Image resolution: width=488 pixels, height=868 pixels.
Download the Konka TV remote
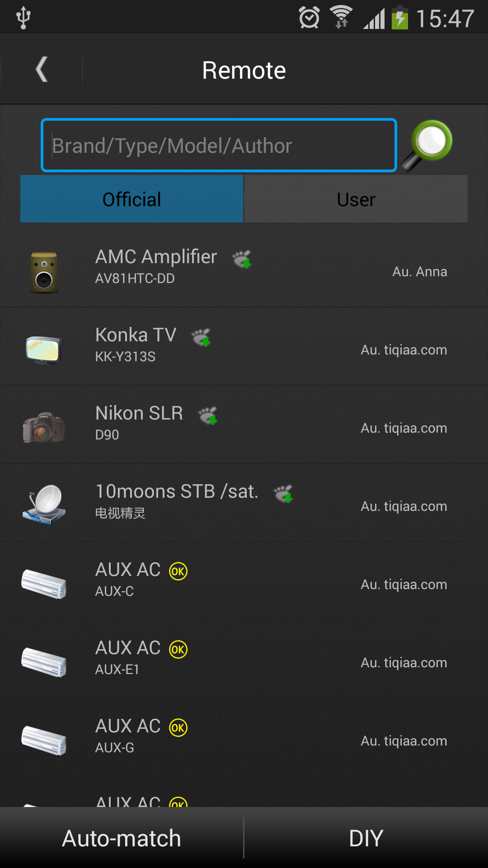coord(201,337)
